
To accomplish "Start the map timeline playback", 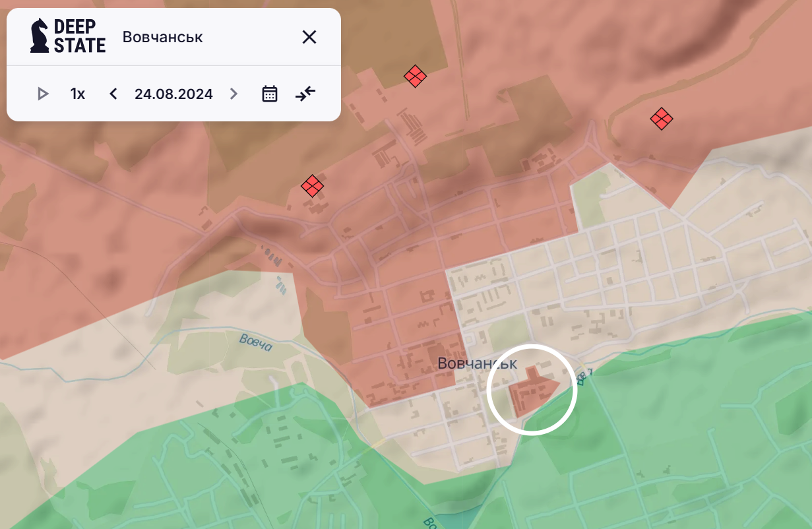I will (44, 94).
